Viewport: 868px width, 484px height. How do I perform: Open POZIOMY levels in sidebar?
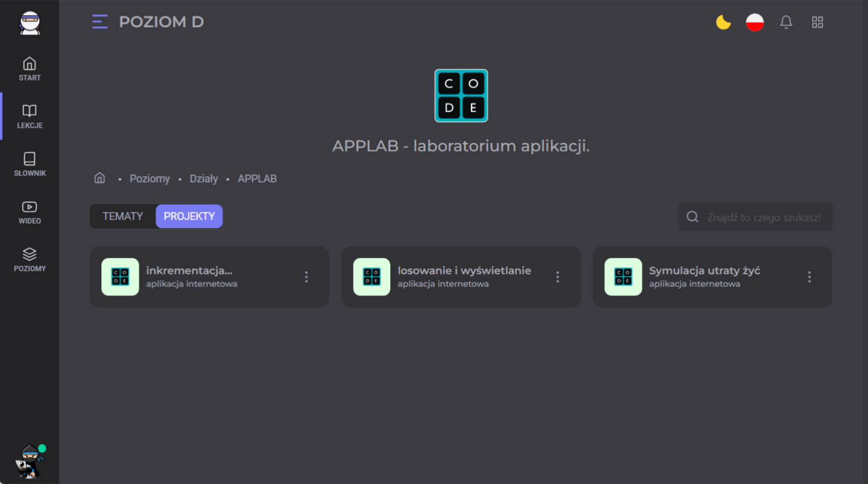(x=29, y=260)
